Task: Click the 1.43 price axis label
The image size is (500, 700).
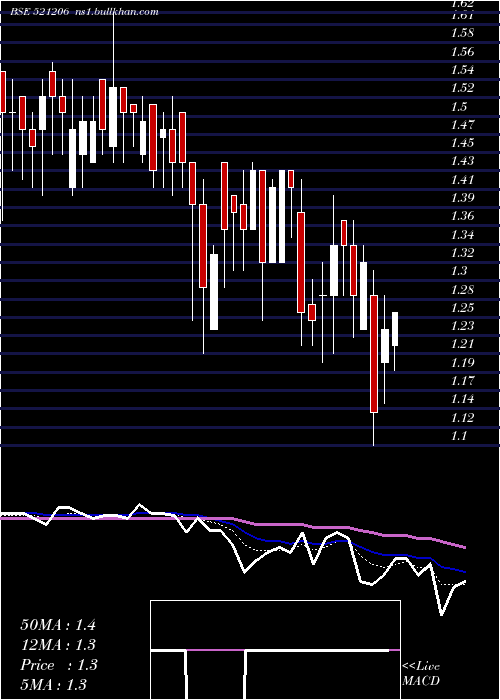Action: 462,161
